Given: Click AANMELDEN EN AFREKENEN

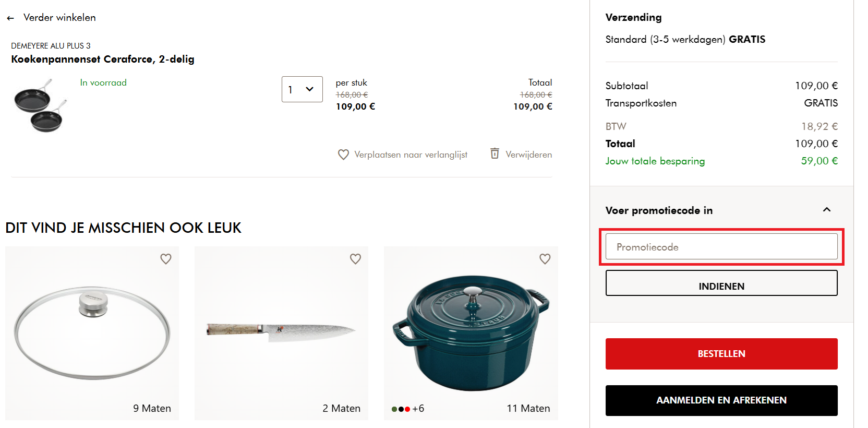Looking at the screenshot, I should (721, 400).
